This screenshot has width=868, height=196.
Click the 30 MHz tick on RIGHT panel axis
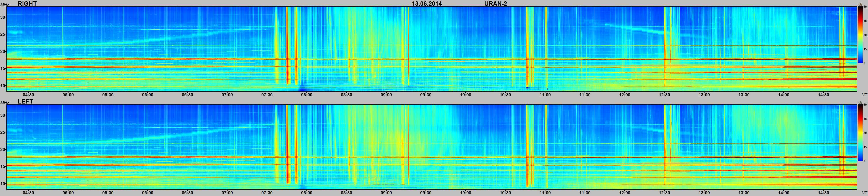3,17
